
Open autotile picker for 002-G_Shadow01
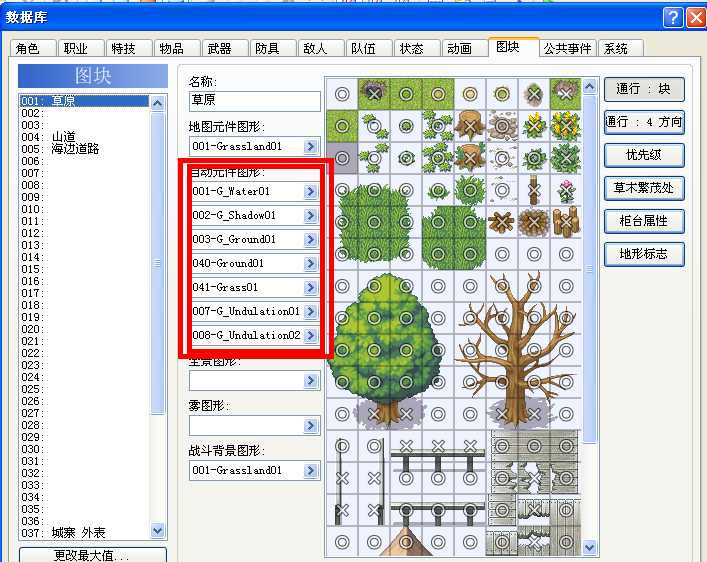310,215
